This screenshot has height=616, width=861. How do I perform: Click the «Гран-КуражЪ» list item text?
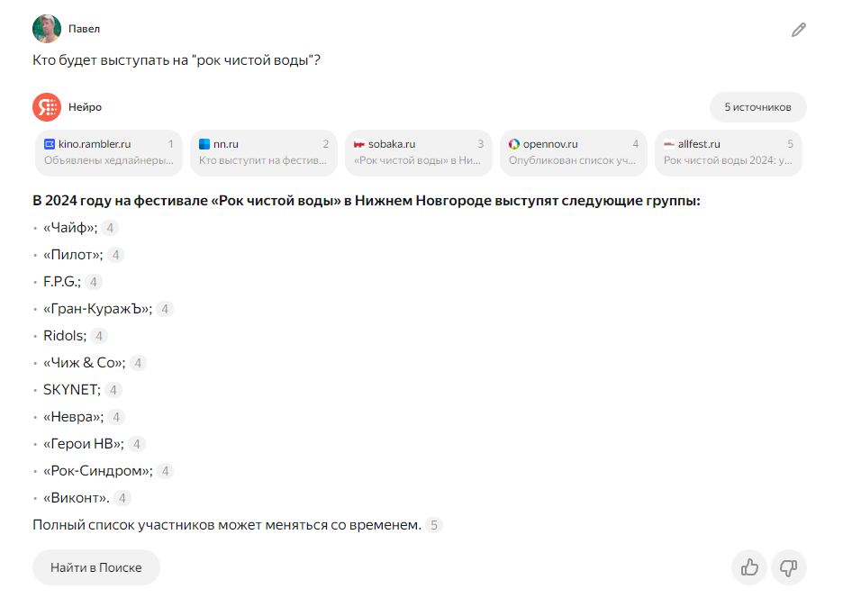point(98,309)
